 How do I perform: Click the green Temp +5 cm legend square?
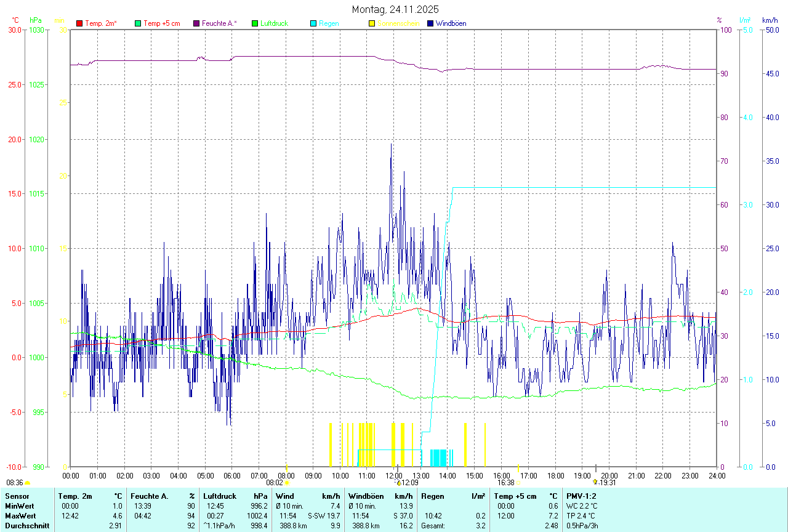(138, 23)
